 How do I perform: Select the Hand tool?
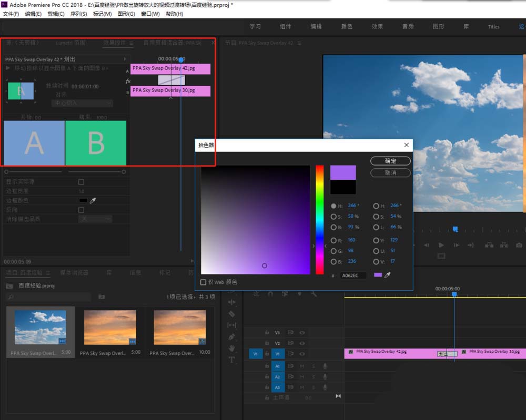coord(231,348)
